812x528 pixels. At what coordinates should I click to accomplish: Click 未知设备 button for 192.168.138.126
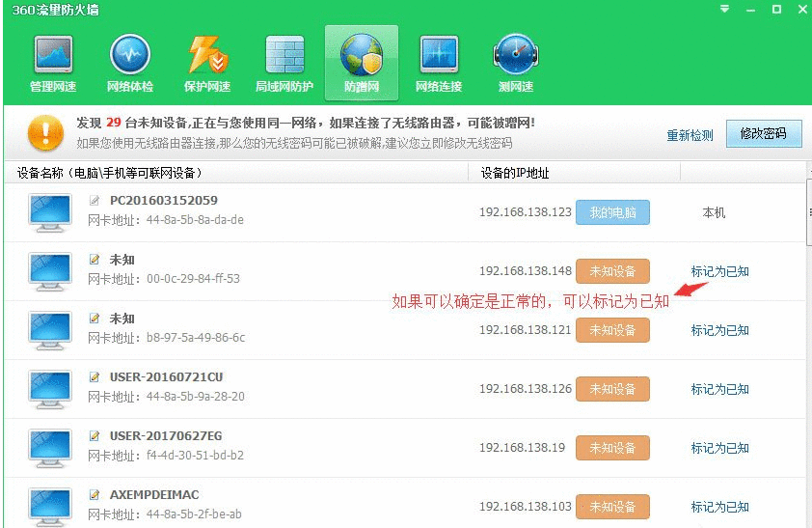(x=612, y=389)
